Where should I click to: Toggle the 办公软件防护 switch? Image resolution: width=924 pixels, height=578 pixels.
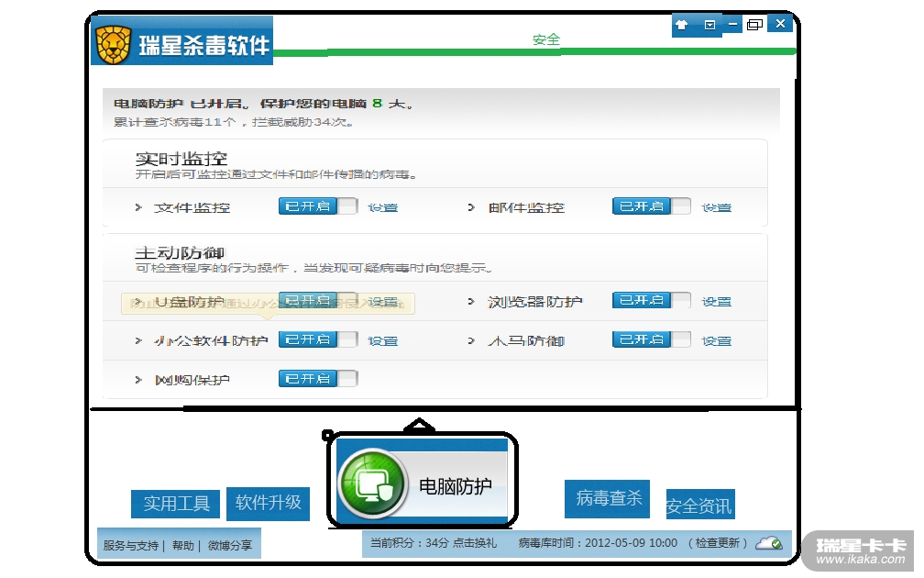coord(318,339)
